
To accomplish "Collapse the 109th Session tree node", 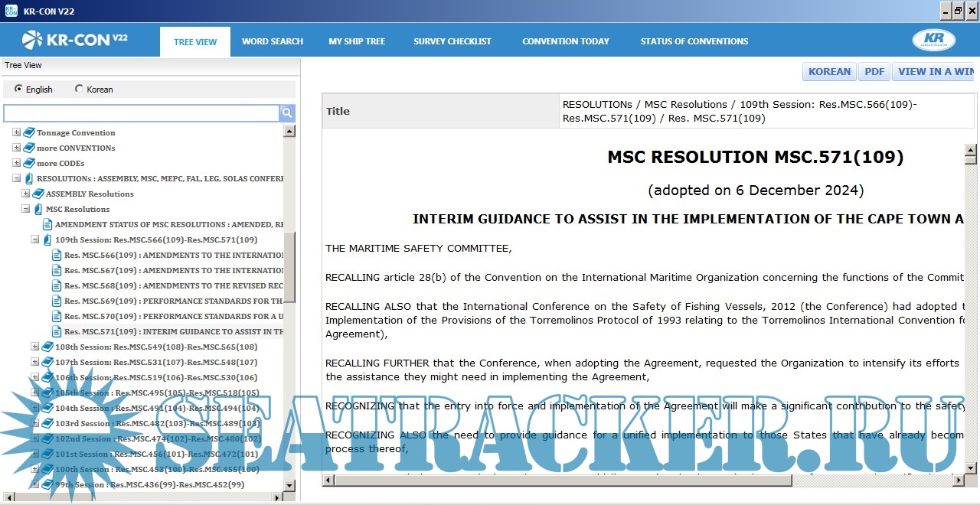I will click(35, 239).
